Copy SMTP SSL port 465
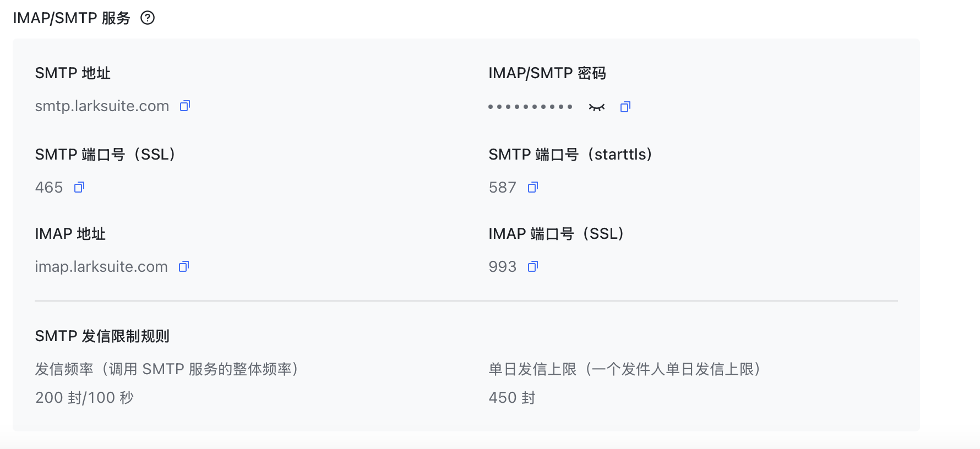The height and width of the screenshot is (449, 980). 79,187
